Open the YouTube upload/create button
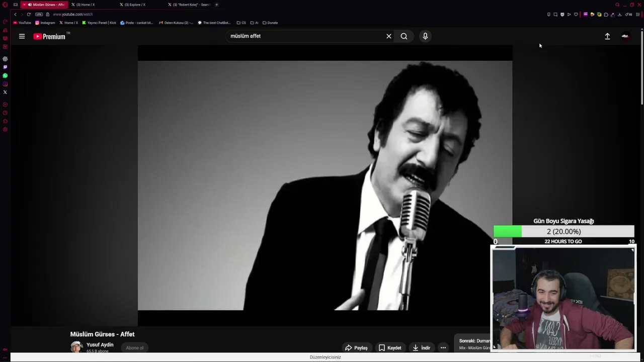644x362 pixels. tap(607, 36)
